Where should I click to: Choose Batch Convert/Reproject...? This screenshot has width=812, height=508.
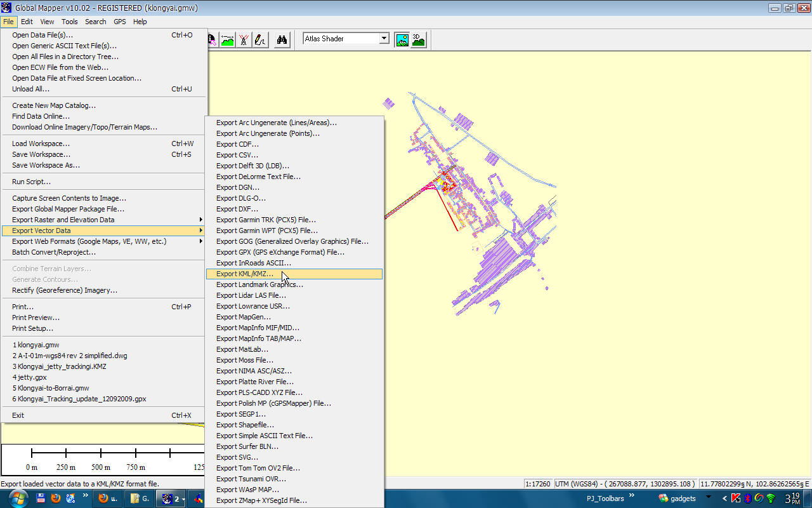(103, 252)
